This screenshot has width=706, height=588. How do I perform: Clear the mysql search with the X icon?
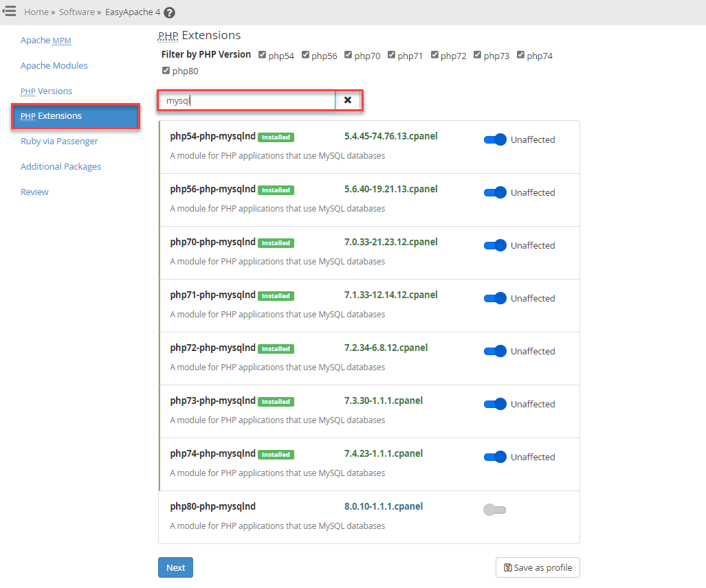click(349, 100)
